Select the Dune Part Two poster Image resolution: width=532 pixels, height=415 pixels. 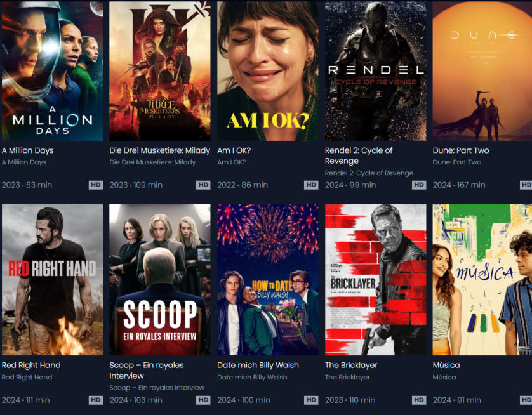click(x=482, y=70)
